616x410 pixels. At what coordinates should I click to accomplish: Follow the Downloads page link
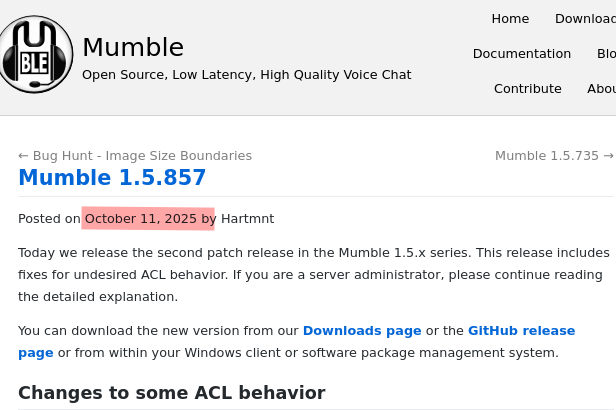coord(362,331)
